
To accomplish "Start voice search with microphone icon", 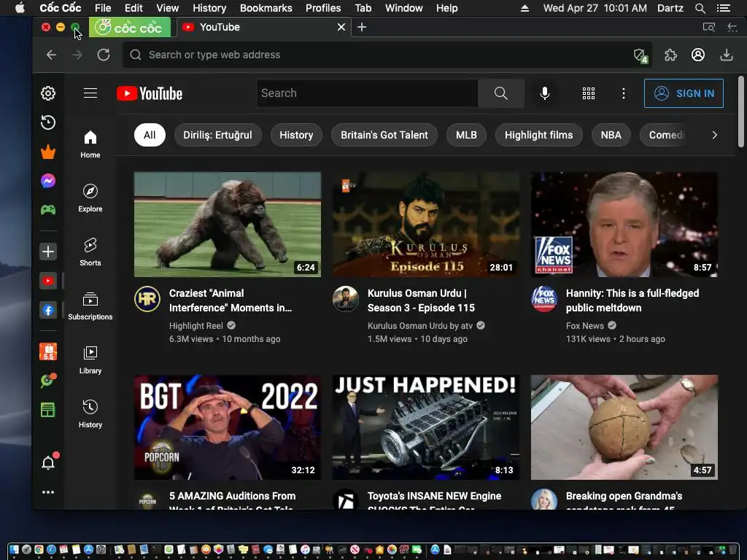I will click(545, 93).
